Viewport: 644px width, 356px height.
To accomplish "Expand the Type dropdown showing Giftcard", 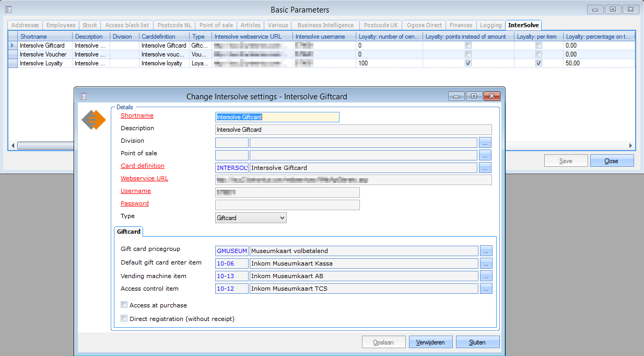I will coord(282,218).
